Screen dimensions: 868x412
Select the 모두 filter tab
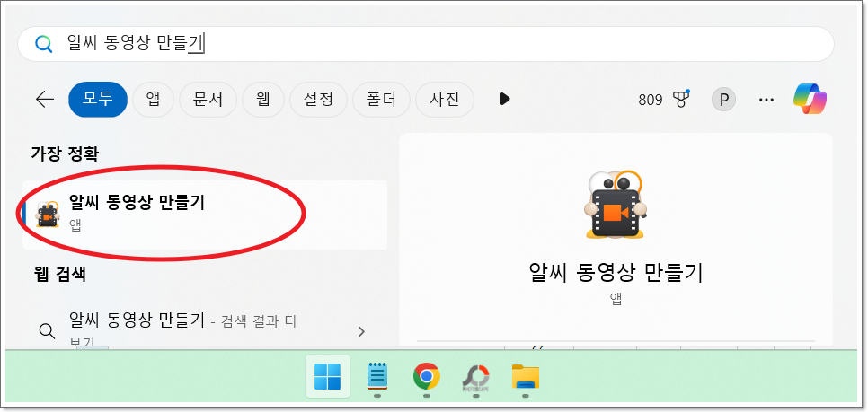98,100
